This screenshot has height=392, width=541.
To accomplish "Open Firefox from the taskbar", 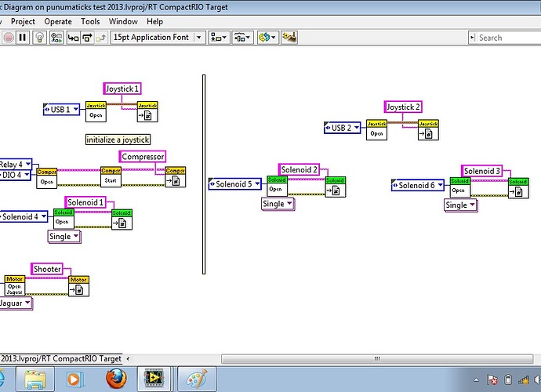I will point(116,379).
